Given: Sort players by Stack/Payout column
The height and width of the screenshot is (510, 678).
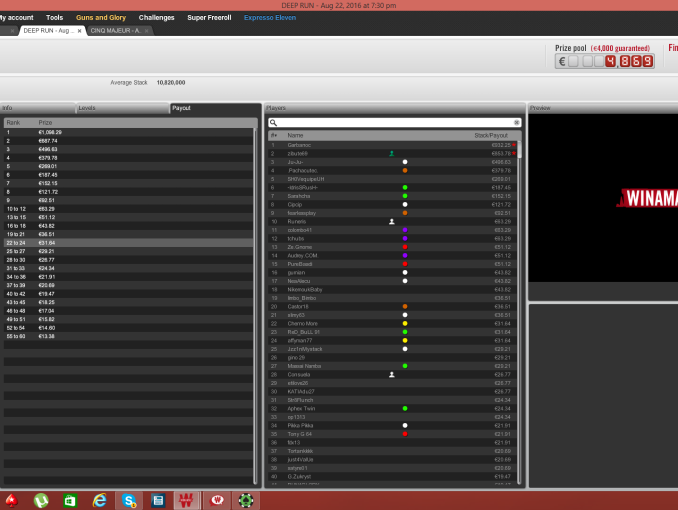Looking at the screenshot, I should pos(490,134).
